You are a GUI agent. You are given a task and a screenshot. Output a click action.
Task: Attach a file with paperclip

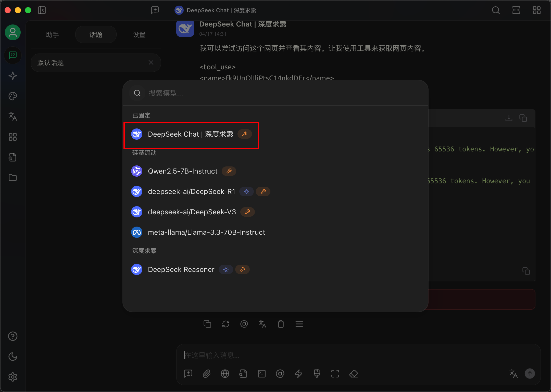pyautogui.click(x=207, y=374)
